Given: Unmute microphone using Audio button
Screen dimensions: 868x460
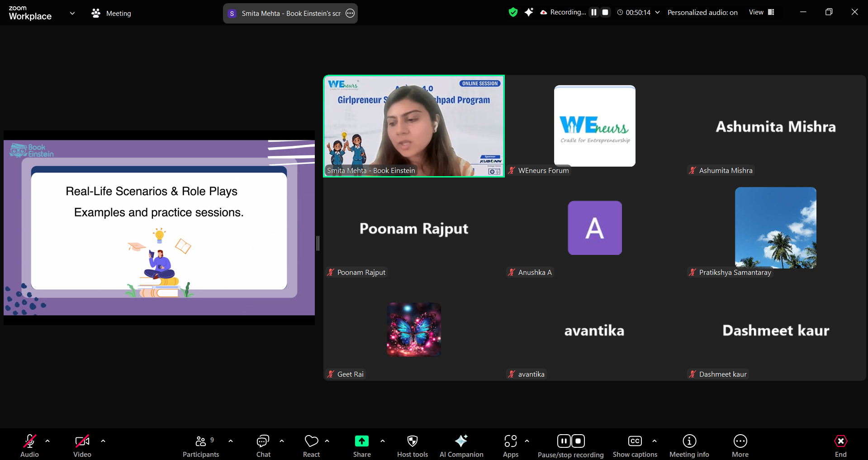Looking at the screenshot, I should click(29, 446).
